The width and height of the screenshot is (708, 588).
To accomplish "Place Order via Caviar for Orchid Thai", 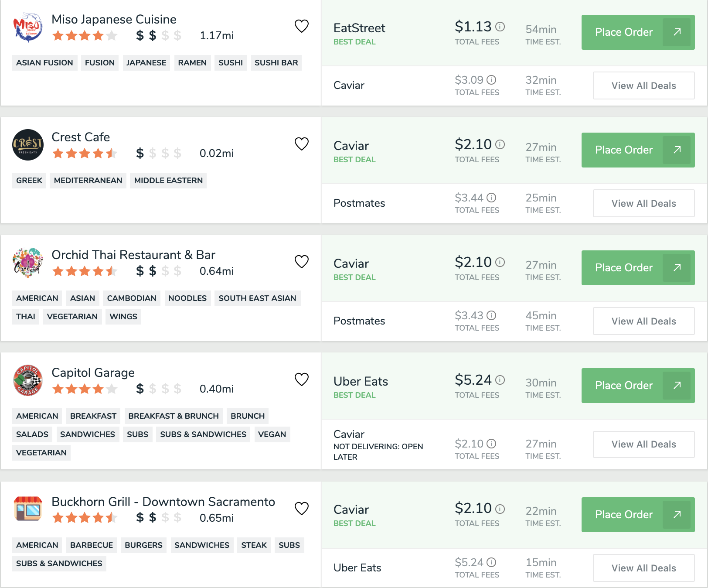I will [638, 268].
